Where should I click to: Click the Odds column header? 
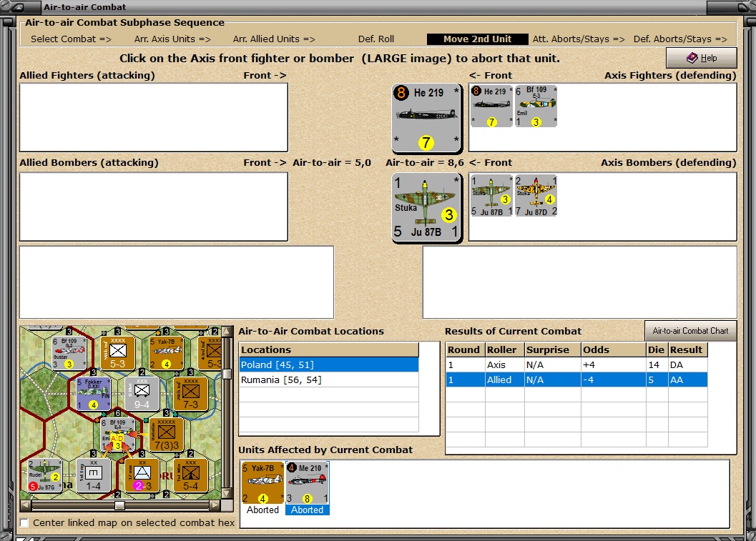click(613, 349)
